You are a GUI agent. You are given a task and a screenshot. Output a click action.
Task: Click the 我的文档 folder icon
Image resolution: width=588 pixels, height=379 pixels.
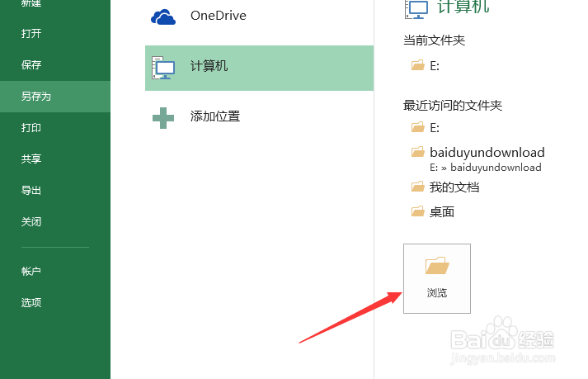(x=418, y=187)
